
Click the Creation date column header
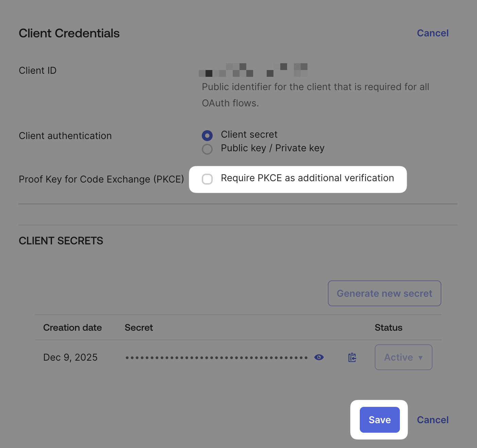[x=72, y=327]
